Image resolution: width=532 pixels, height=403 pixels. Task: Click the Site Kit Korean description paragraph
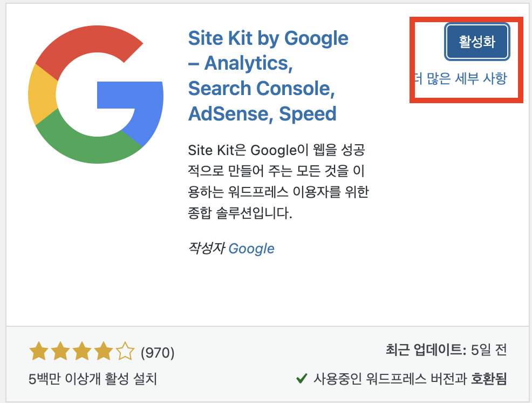pyautogui.click(x=278, y=182)
